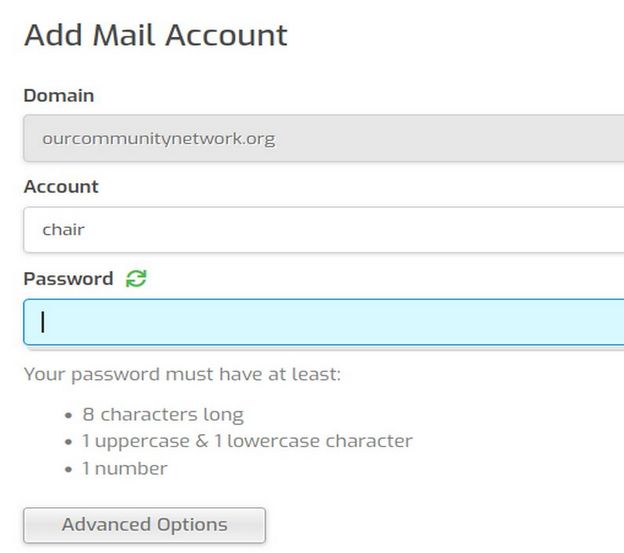This screenshot has height=553, width=624.
Task: Click the uppercase and lowercase character requirement
Action: (x=247, y=441)
